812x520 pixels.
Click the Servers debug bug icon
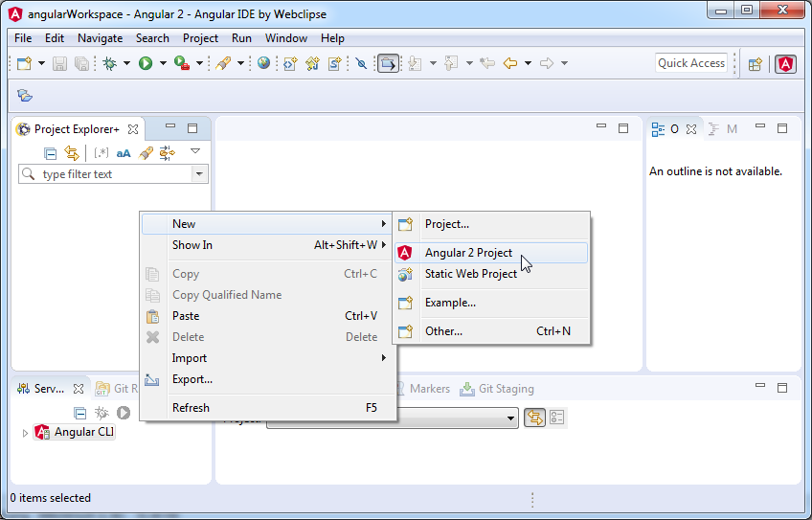(x=101, y=413)
